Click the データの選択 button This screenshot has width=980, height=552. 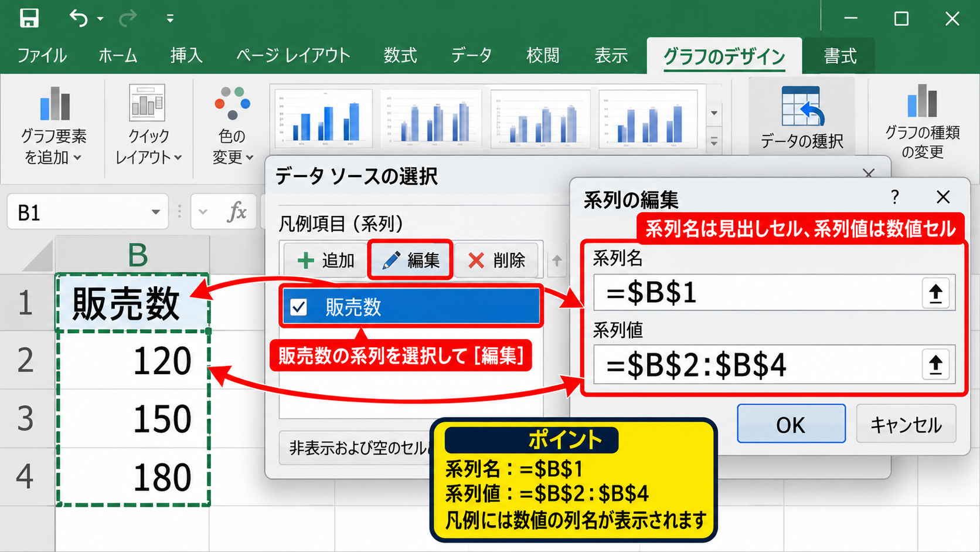click(x=802, y=117)
